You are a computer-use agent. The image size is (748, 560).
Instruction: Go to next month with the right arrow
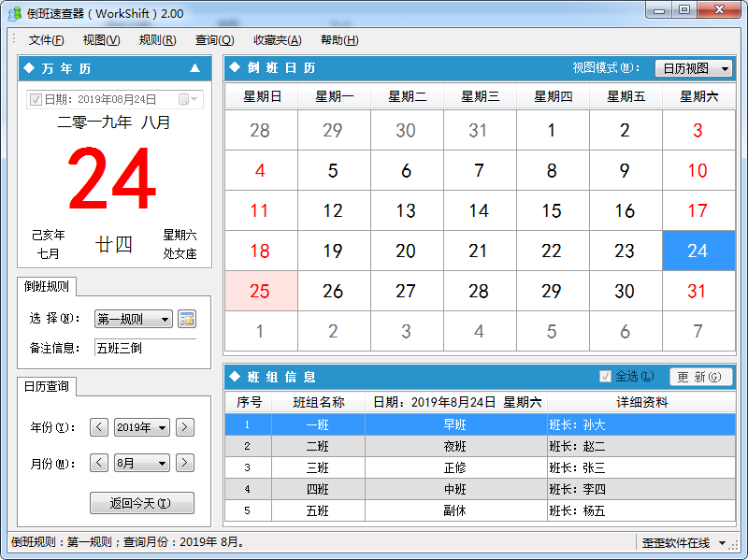[x=185, y=463]
